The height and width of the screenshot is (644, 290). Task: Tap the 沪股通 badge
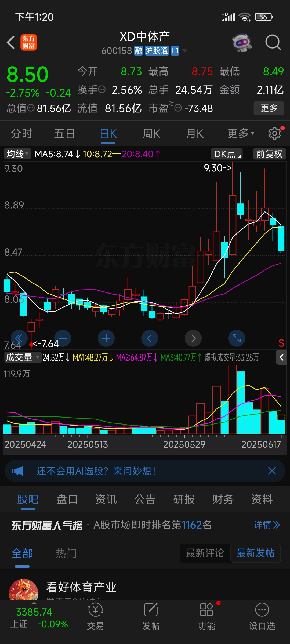(157, 50)
